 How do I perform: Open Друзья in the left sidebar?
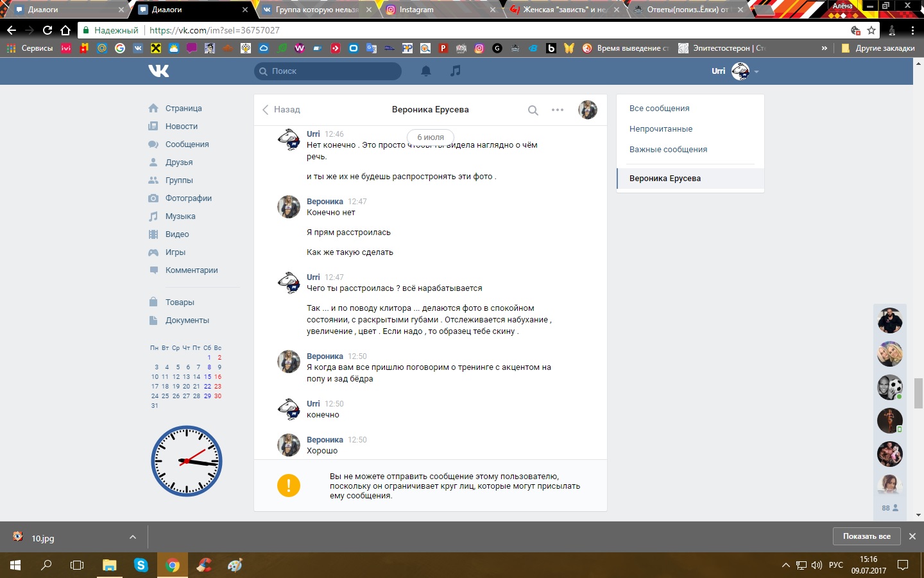pyautogui.click(x=179, y=162)
